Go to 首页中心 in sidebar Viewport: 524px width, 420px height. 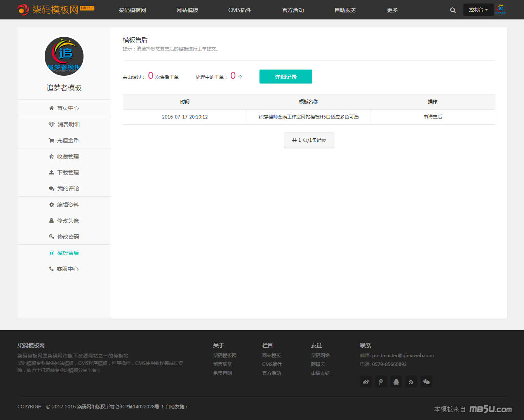coord(64,108)
